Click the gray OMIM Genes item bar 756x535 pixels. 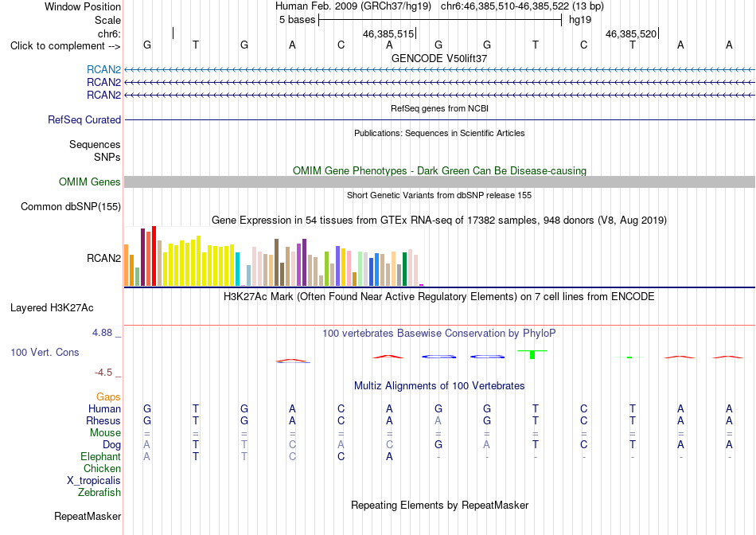tap(440, 182)
